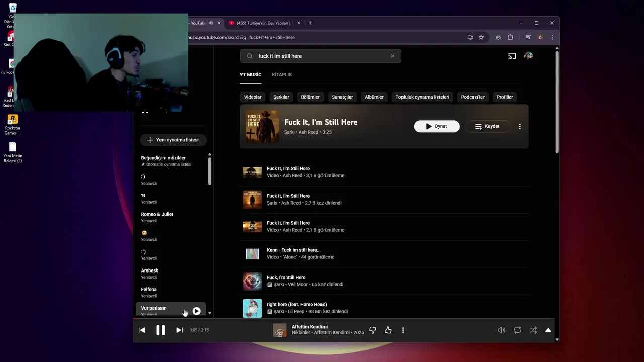Viewport: 644px width, 362px height.
Task: Toggle repeat mode
Action: coord(517,330)
